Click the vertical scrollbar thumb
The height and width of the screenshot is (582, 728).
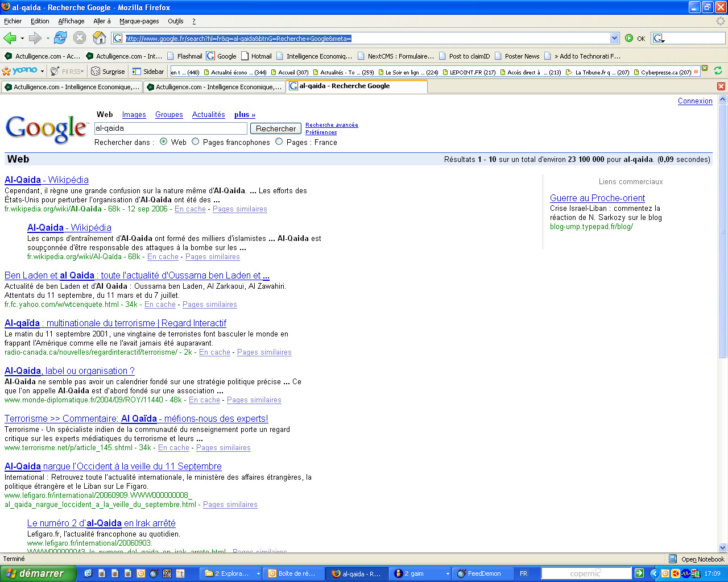pos(723,230)
